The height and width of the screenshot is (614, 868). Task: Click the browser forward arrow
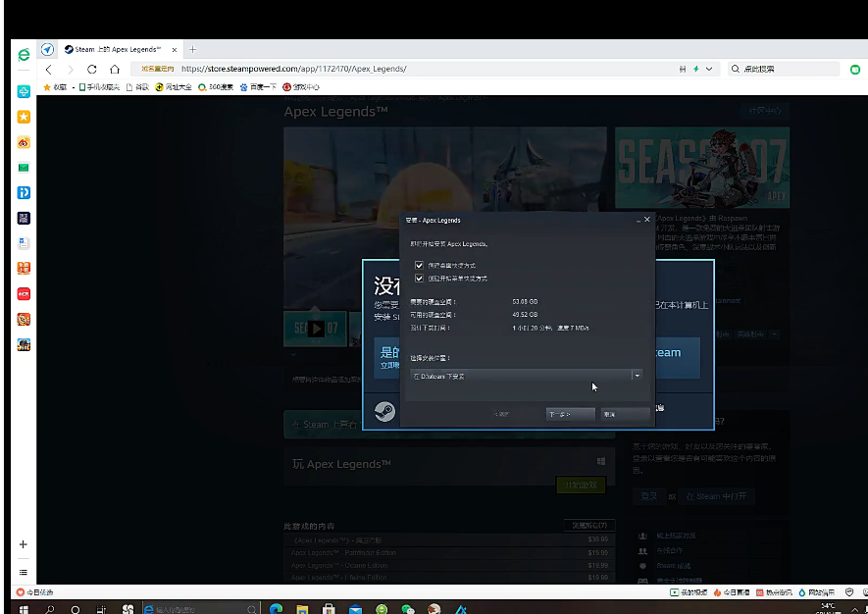(71, 70)
